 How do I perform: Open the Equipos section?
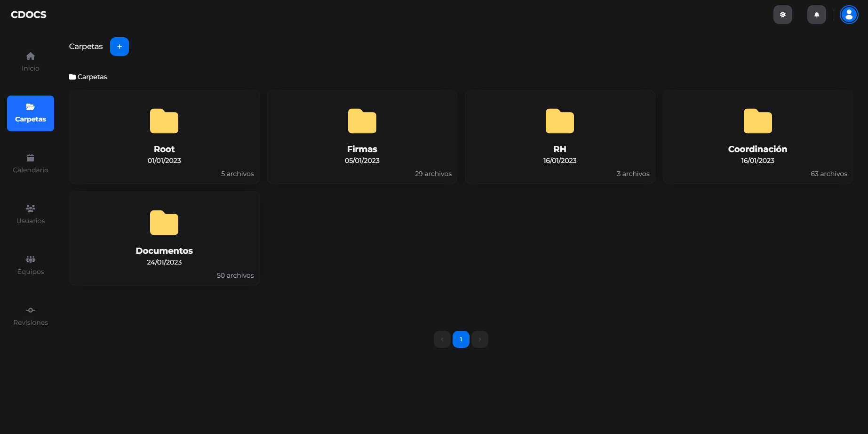30,265
